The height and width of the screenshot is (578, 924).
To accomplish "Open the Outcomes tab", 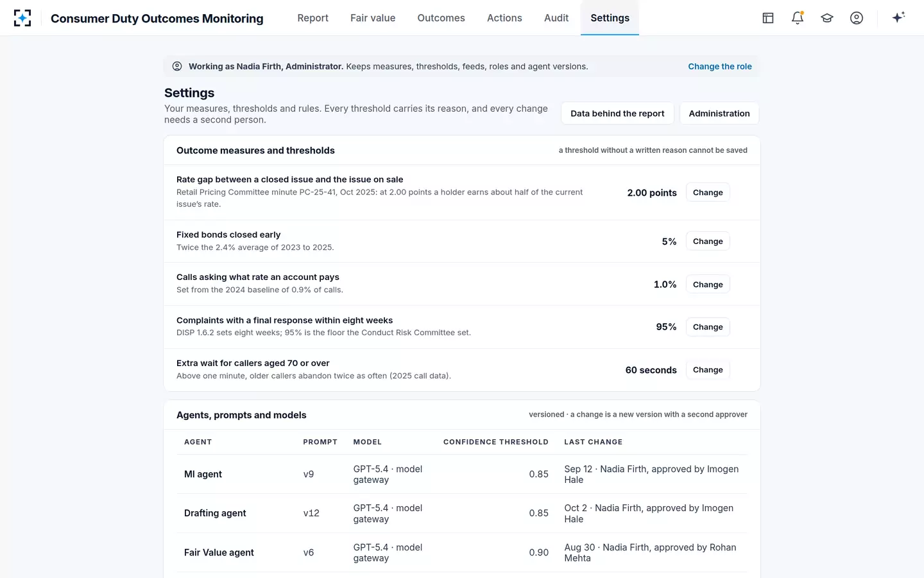I will point(441,18).
